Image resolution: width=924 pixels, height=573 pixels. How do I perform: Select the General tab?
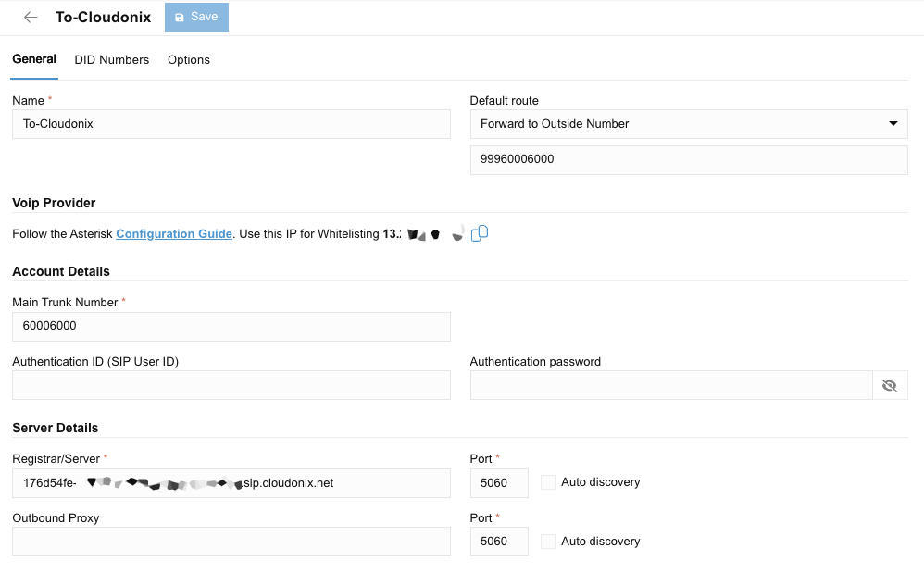34,59
